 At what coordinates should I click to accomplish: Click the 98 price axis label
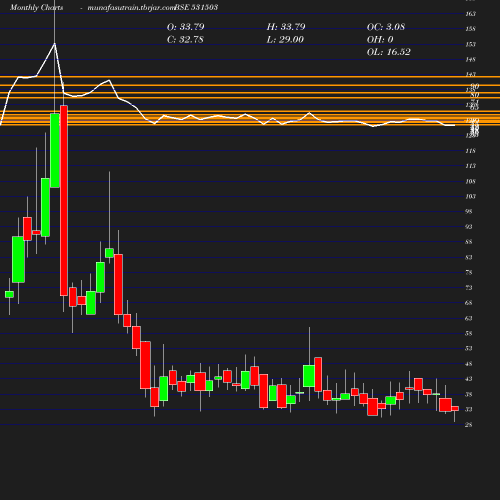(469, 211)
